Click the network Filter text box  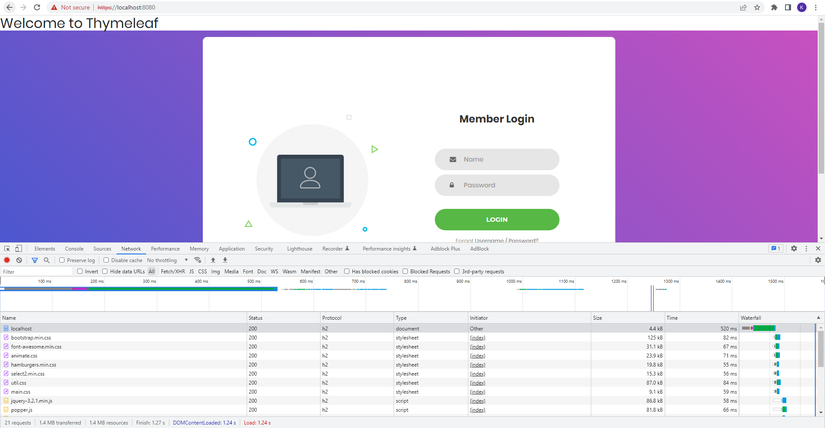point(36,272)
